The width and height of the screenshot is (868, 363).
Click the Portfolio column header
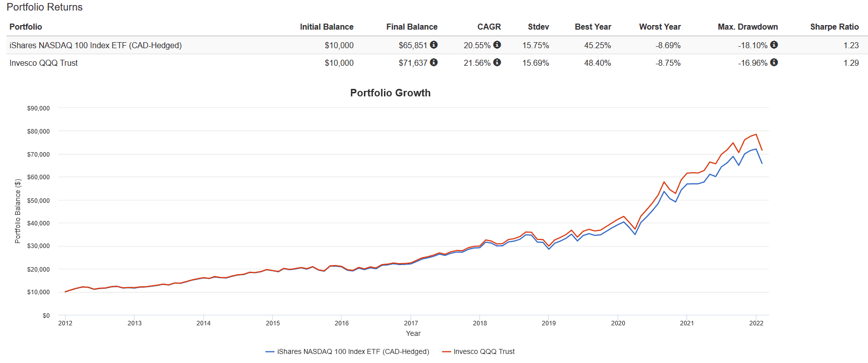(x=26, y=27)
